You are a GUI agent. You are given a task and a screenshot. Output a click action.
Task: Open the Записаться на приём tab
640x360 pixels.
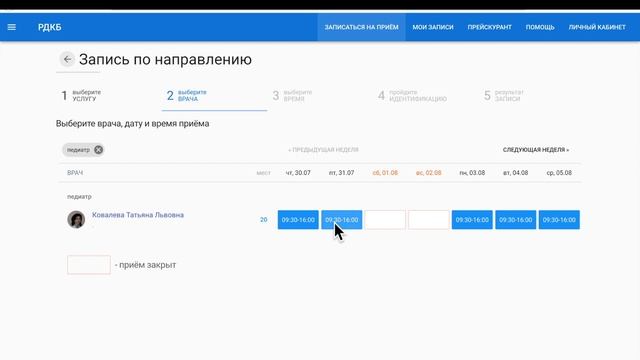pos(361,27)
